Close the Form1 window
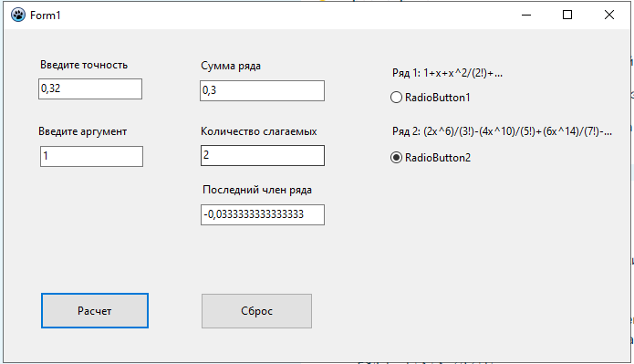This screenshot has width=634, height=364. tap(609, 15)
